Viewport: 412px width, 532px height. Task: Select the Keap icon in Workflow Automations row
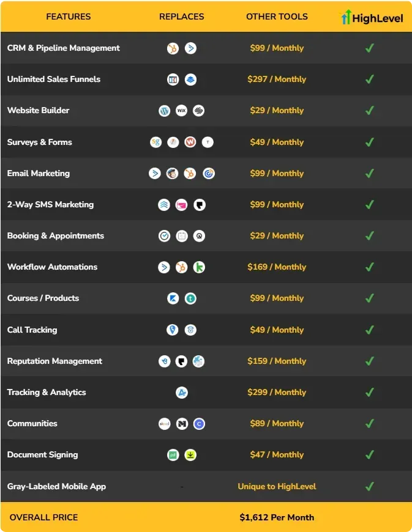pyautogui.click(x=199, y=267)
